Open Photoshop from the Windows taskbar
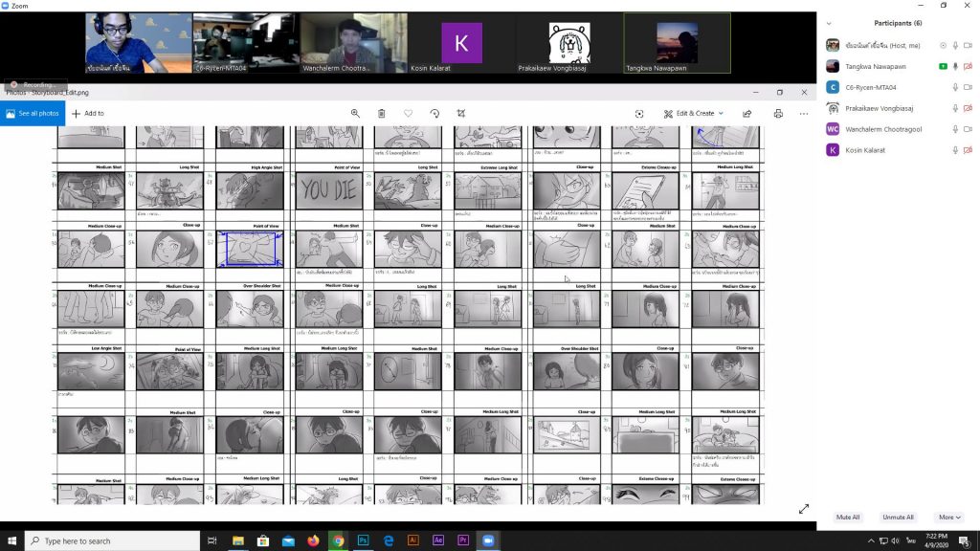Viewport: 980px width, 551px height. 364,540
